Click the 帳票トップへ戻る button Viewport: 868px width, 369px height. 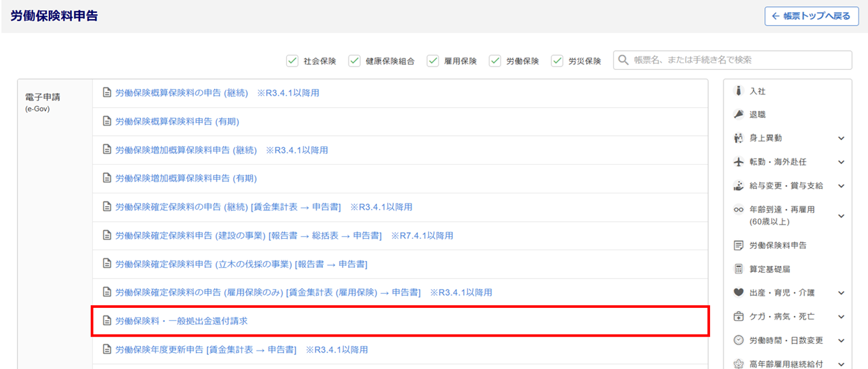tap(811, 16)
